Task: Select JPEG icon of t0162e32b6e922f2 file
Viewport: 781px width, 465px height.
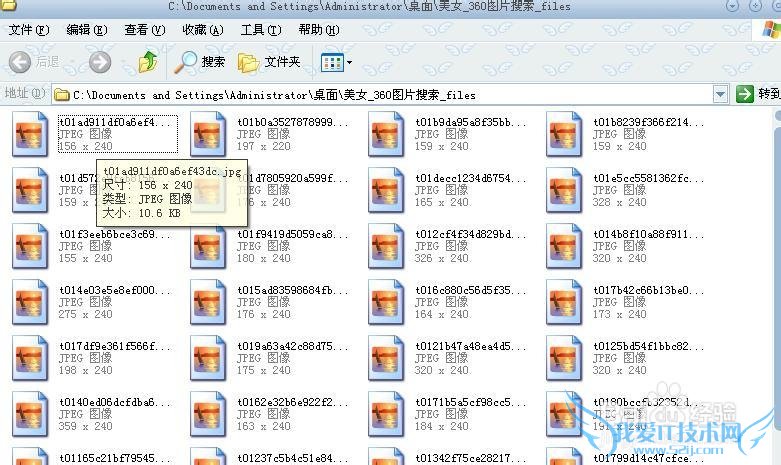Action: pyautogui.click(x=208, y=414)
